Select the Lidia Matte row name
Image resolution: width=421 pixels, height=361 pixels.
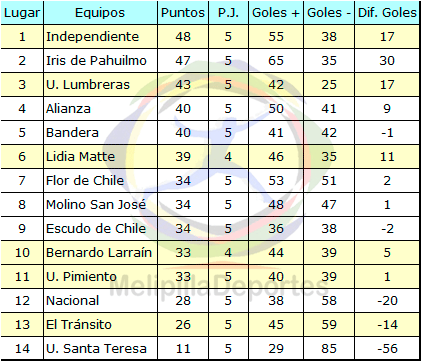80,156
